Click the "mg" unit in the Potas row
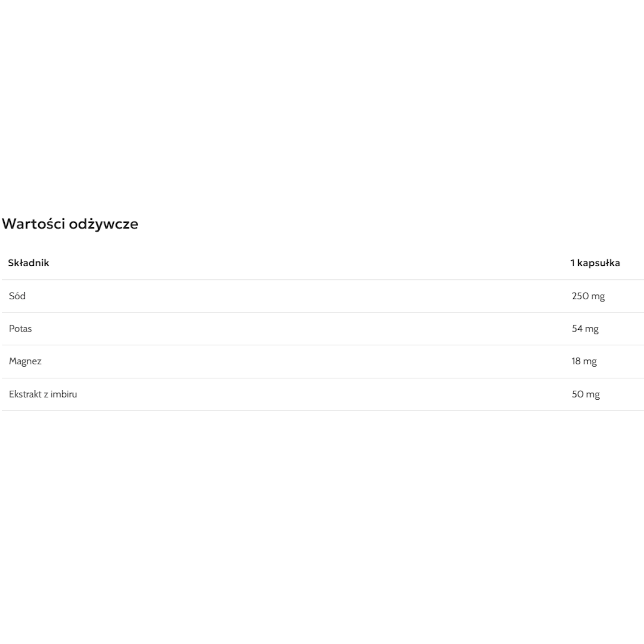 click(x=592, y=329)
